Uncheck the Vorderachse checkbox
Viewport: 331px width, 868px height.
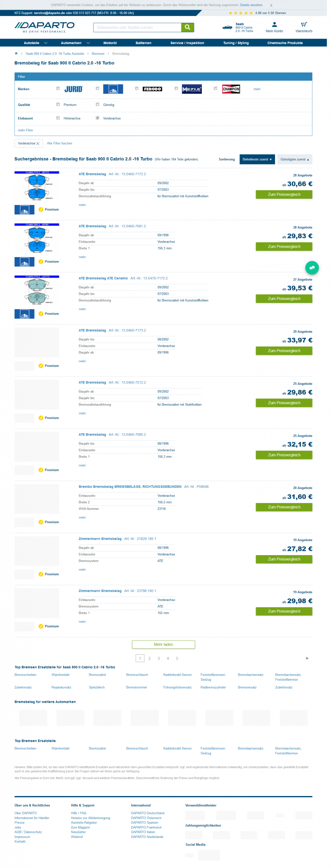tap(97, 118)
